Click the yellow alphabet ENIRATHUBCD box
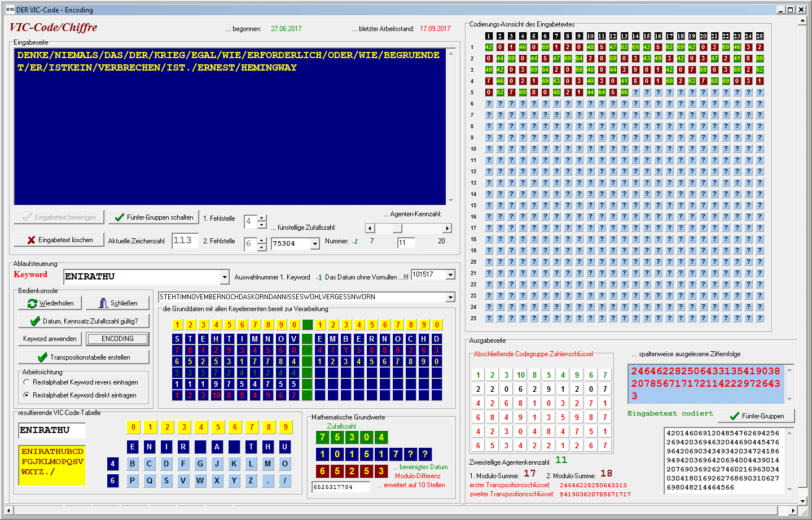The width and height of the screenshot is (812, 520). coord(52,465)
